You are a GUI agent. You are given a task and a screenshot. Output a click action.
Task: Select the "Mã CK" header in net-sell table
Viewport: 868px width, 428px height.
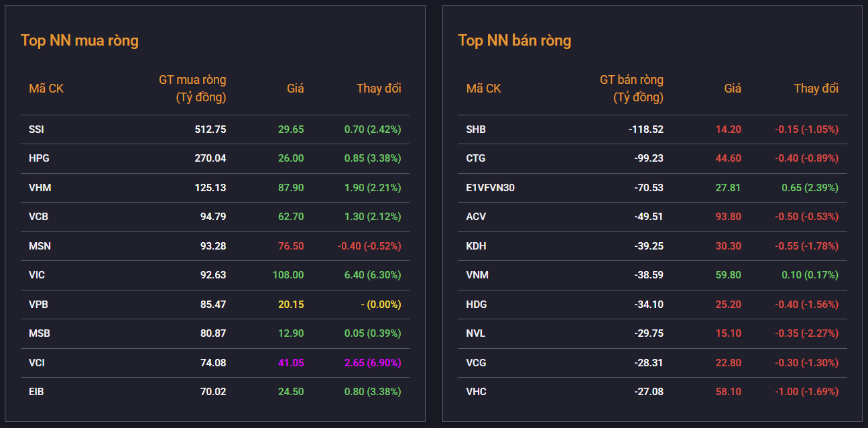tap(484, 89)
